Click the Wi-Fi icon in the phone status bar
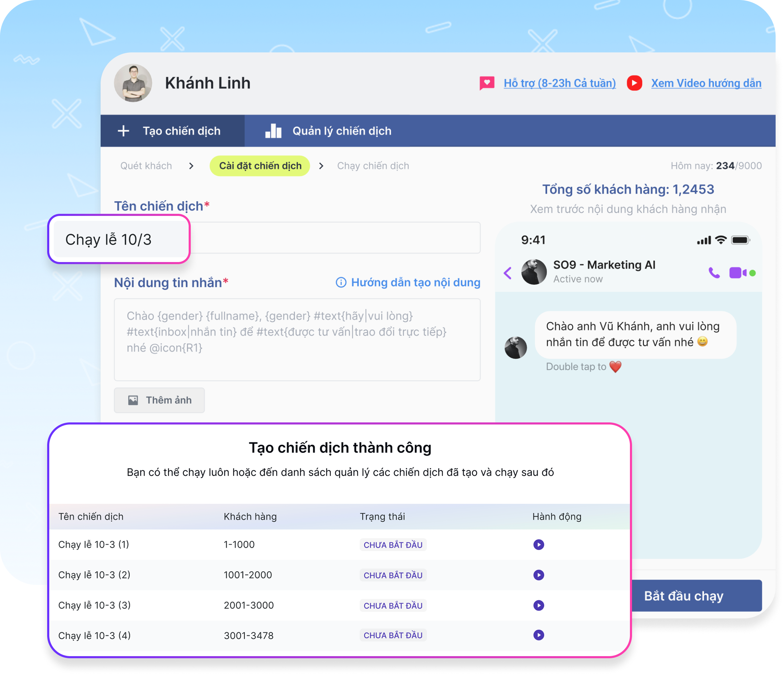Image resolution: width=784 pixels, height=675 pixels. (x=721, y=240)
